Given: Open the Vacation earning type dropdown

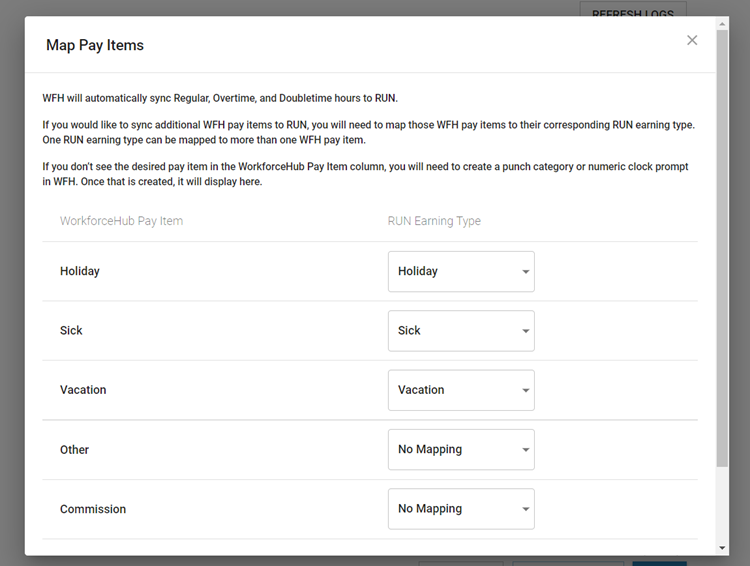Looking at the screenshot, I should tap(461, 390).
